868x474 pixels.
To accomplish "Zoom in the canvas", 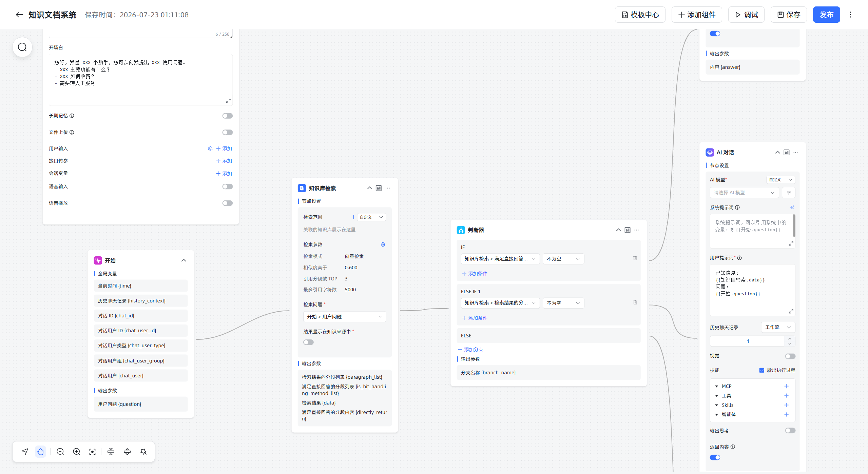I will tap(77, 451).
